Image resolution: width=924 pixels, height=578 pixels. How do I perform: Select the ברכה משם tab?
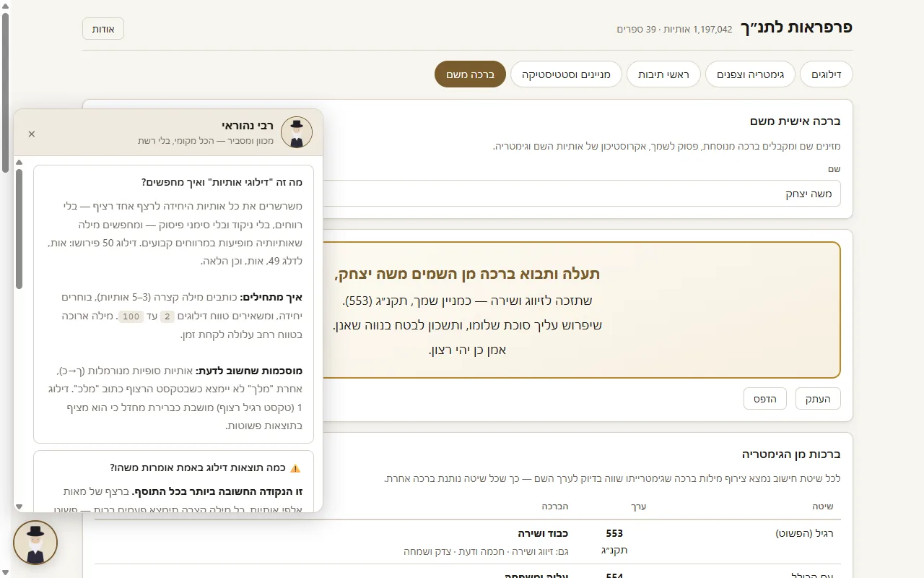tap(470, 74)
